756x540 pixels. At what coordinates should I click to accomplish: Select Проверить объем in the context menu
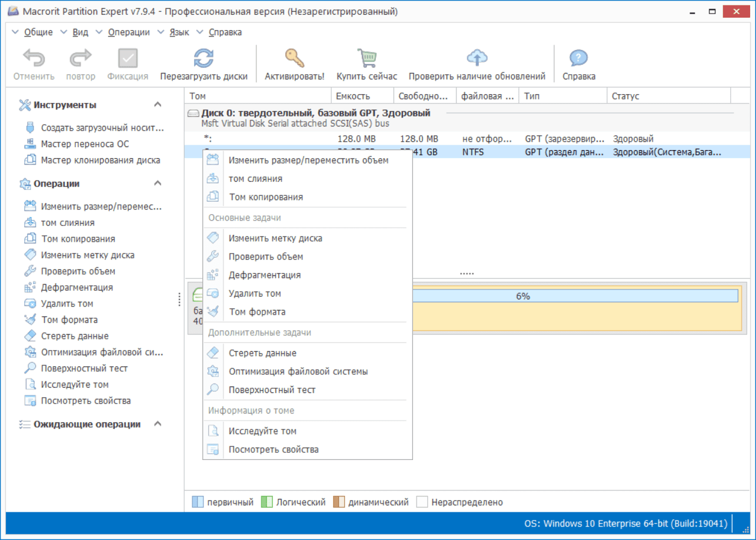308,256
